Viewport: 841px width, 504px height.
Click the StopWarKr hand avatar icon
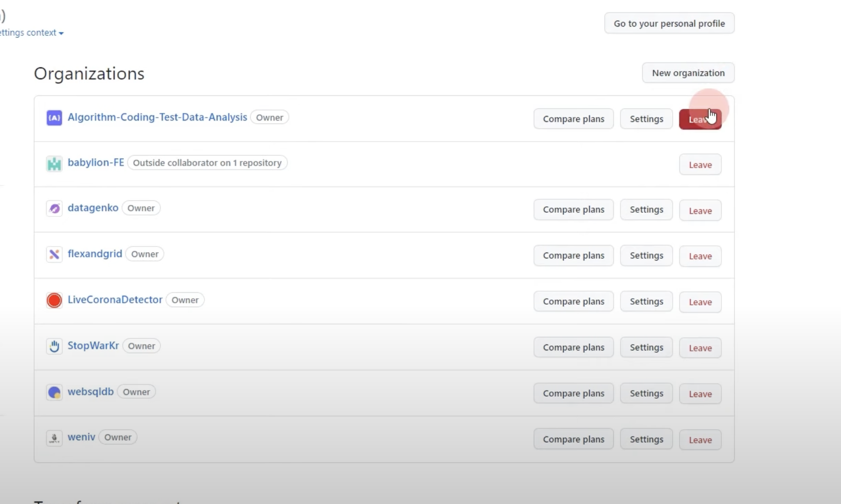click(54, 346)
